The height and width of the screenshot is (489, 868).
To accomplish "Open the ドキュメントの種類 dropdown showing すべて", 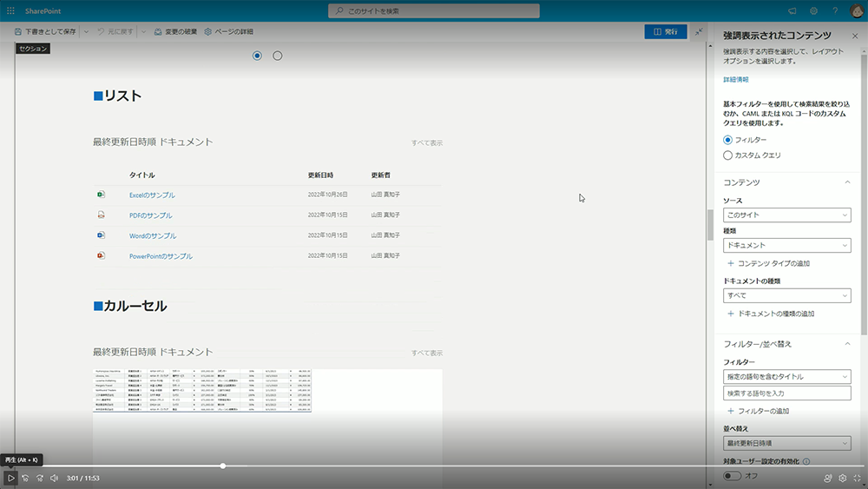I will coord(786,295).
